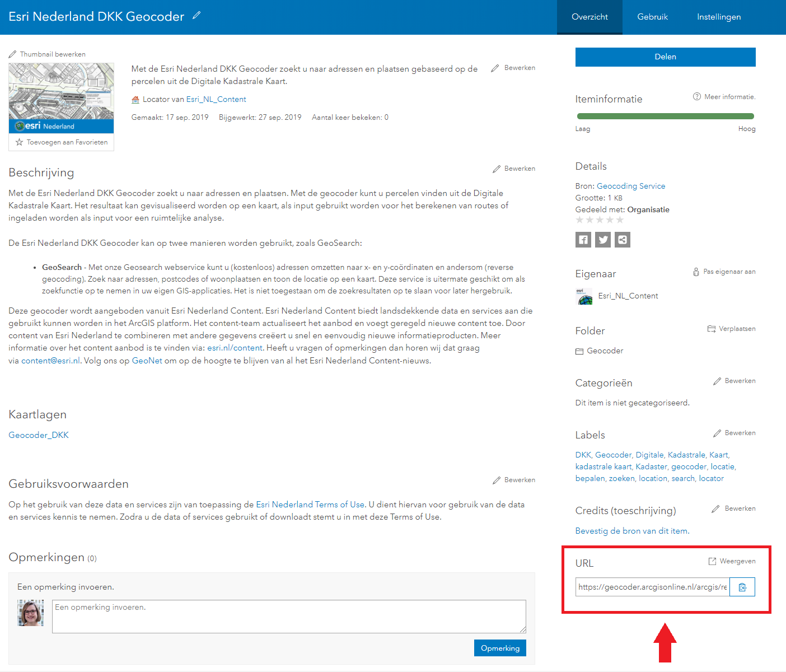Click the locator label tag
Screen dimensions: 786x672
pyautogui.click(x=711, y=478)
